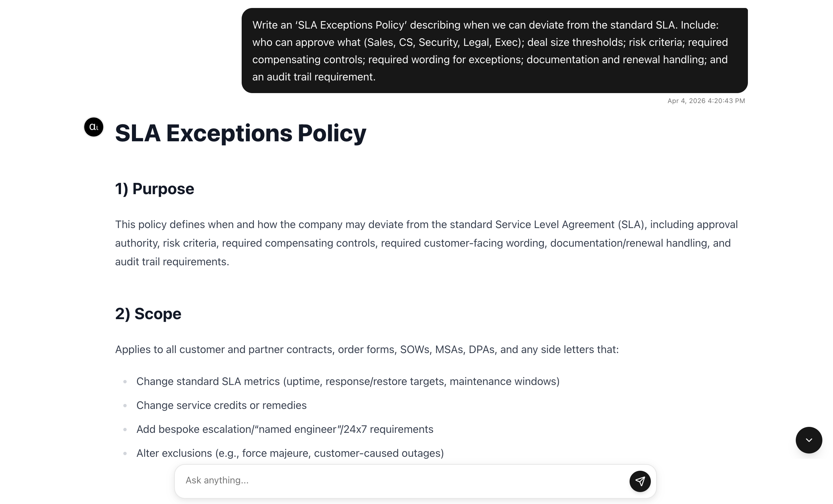Select bullet 'Change service credits or remedies'
Image resolution: width=833 pixels, height=504 pixels.
[221, 405]
